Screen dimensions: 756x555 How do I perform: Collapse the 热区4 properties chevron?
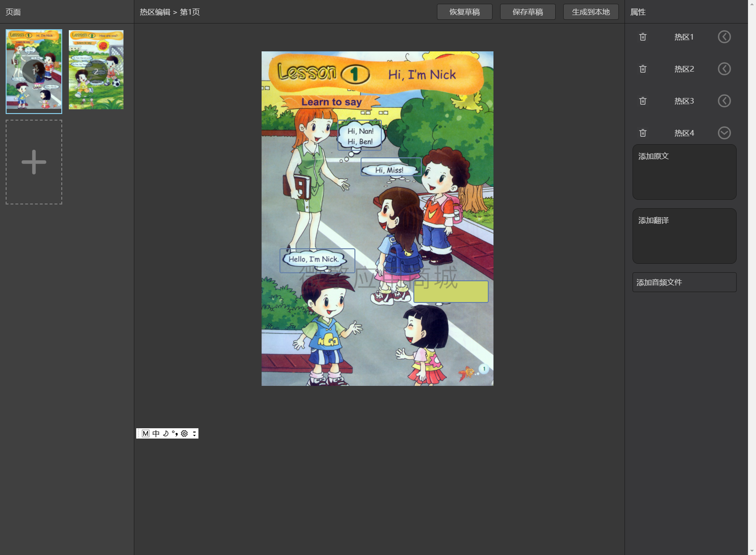coord(724,133)
